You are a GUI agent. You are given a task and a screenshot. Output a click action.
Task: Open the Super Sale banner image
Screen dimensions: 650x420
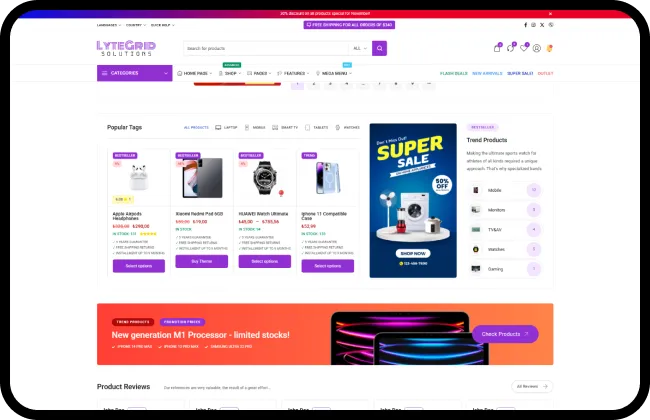[x=413, y=200]
